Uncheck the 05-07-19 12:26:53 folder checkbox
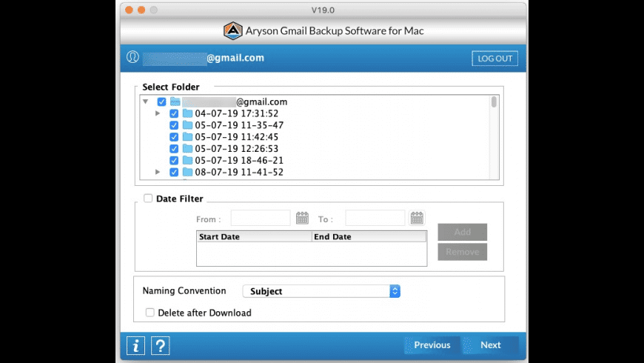This screenshot has height=363, width=644. coord(174,148)
